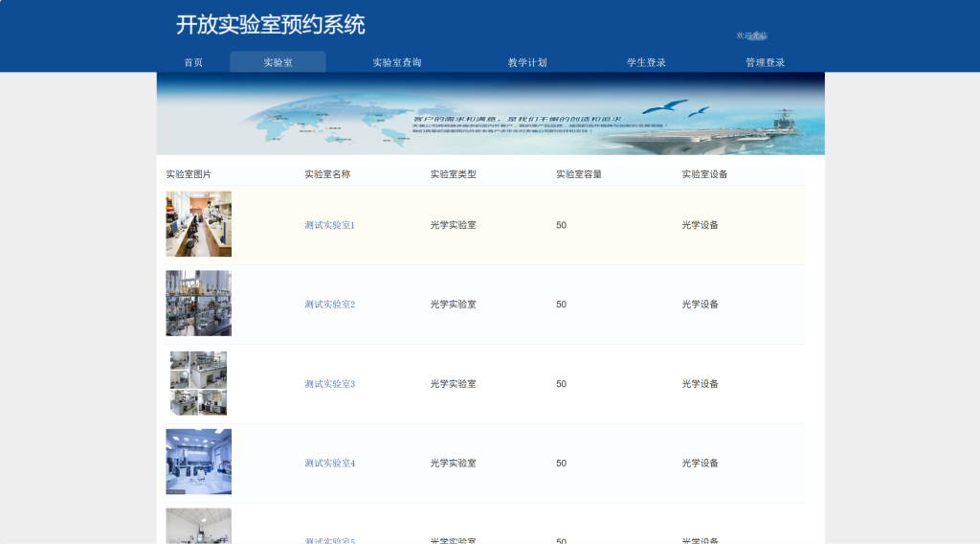The height and width of the screenshot is (544, 980).
Task: Click 光学实验室 type in 测试实验室1 row
Action: coord(453,225)
